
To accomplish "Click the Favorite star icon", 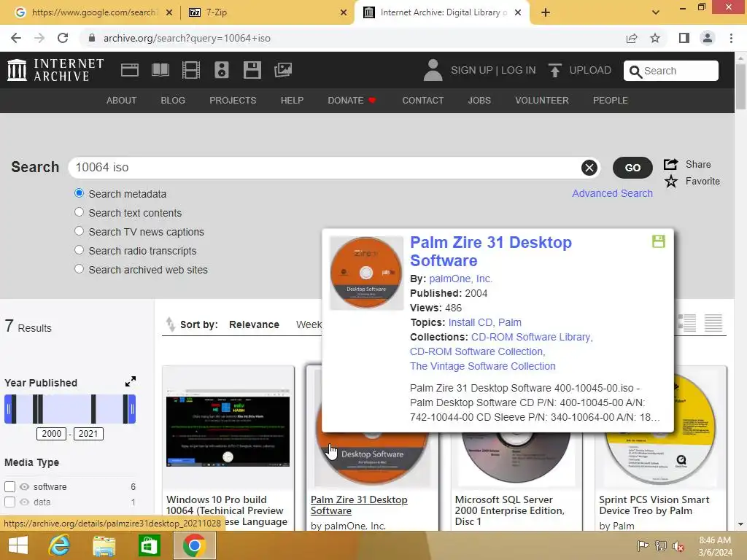I will pyautogui.click(x=671, y=182).
